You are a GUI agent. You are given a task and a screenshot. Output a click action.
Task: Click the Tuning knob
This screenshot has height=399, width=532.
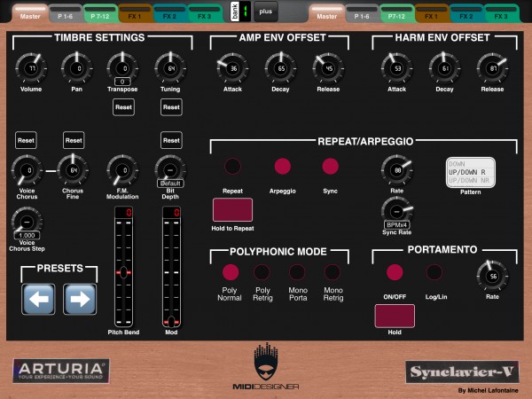point(170,68)
